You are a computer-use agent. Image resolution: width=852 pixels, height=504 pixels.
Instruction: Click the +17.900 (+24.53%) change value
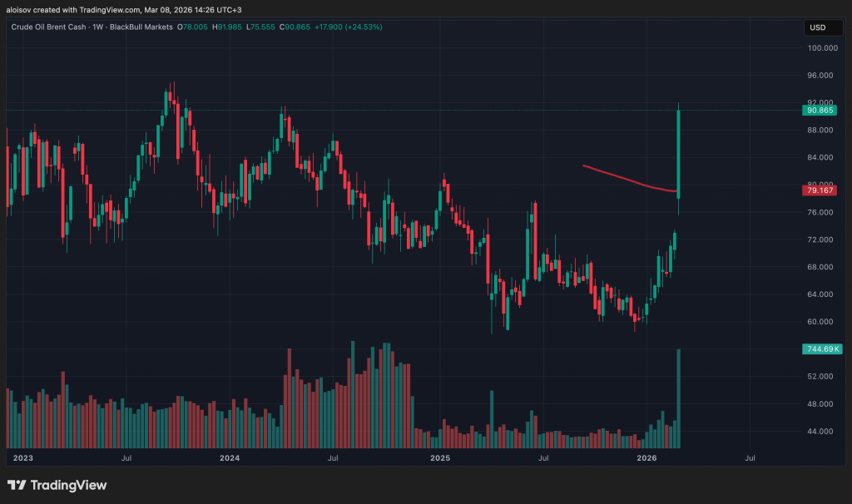click(352, 27)
